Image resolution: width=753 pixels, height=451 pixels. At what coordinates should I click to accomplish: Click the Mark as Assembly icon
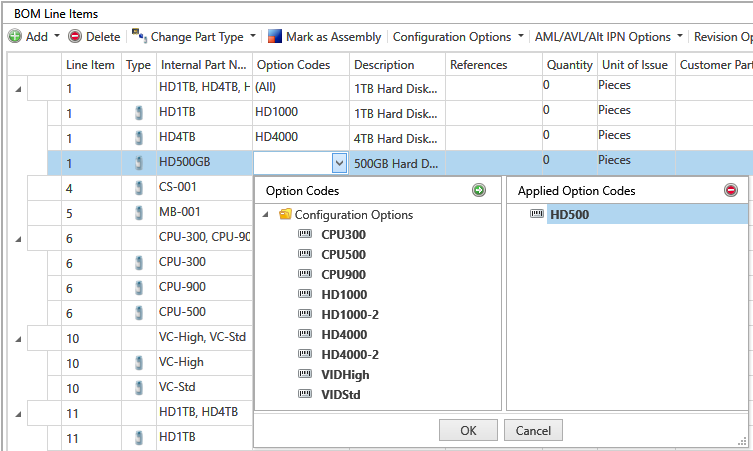tap(274, 37)
